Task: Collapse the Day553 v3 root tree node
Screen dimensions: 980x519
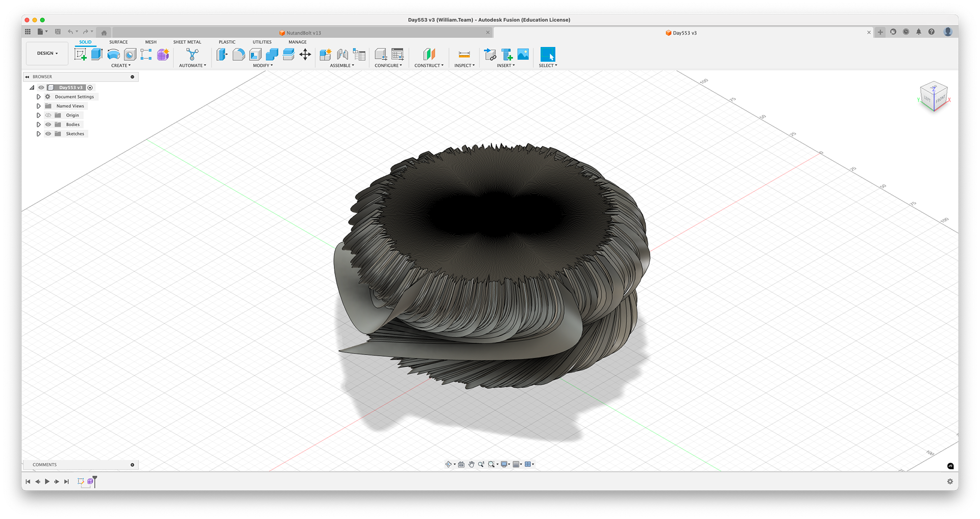Action: tap(32, 88)
